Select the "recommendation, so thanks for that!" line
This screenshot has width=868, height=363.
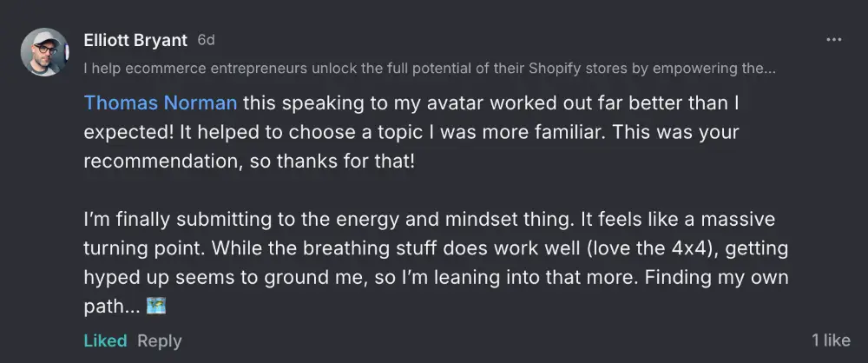pos(250,162)
